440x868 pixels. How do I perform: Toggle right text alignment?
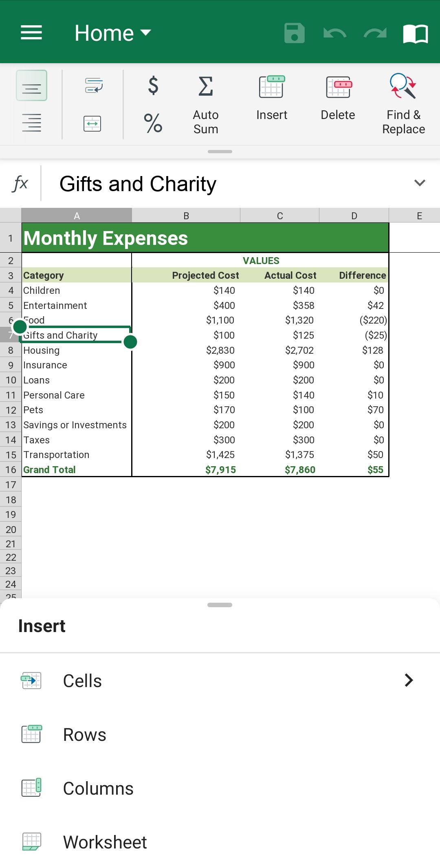(x=31, y=123)
